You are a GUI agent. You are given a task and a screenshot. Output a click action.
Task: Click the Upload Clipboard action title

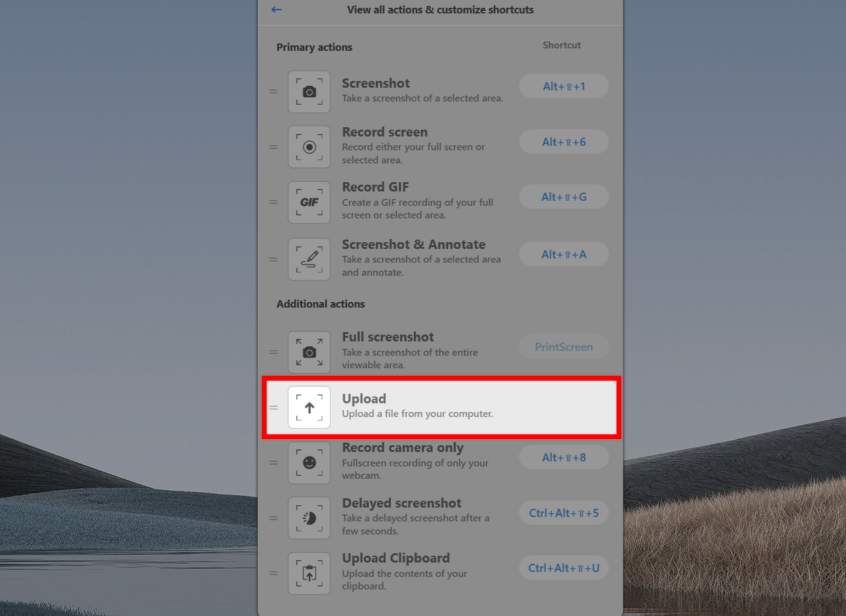tap(396, 558)
